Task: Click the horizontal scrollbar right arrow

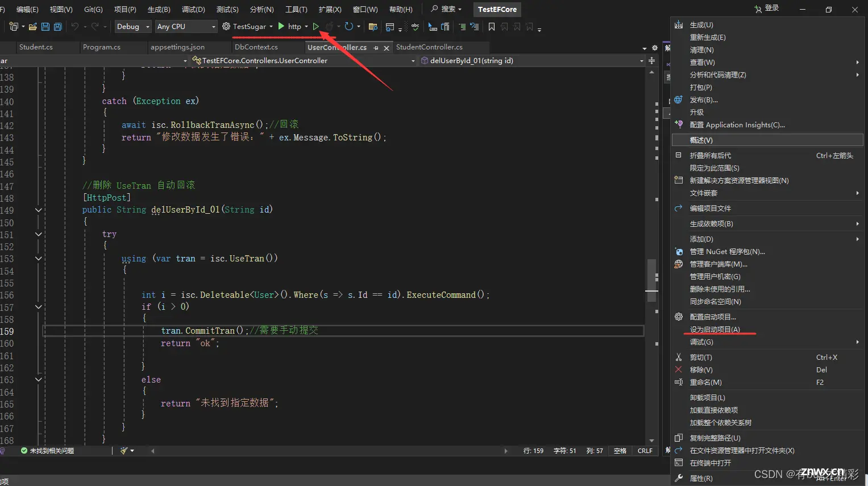Action: (x=506, y=451)
